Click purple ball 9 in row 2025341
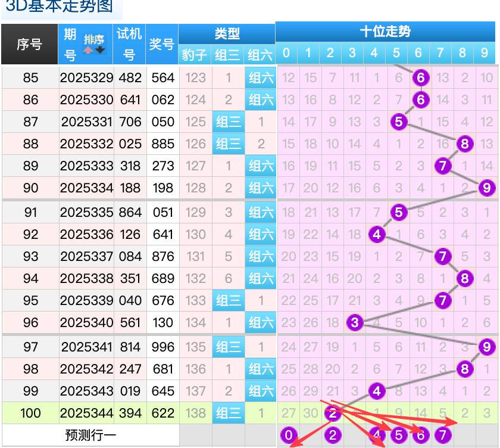This screenshot has height=448, width=500. click(x=487, y=347)
